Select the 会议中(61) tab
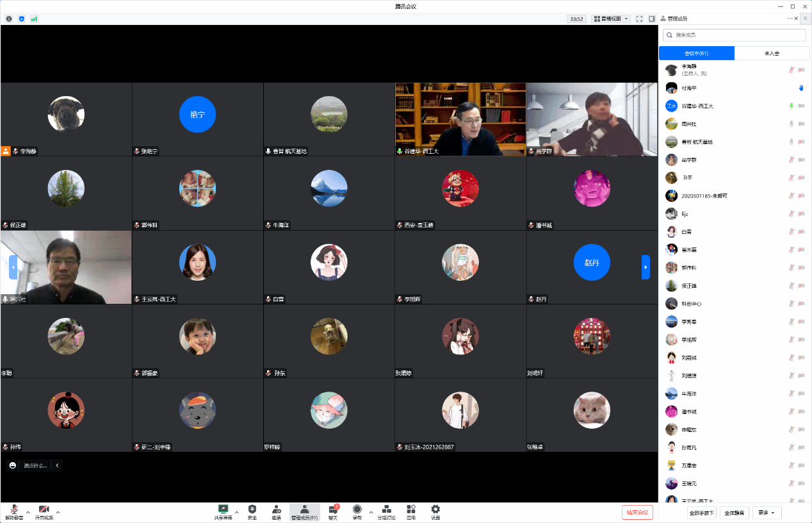The image size is (812, 523). pyautogui.click(x=696, y=53)
